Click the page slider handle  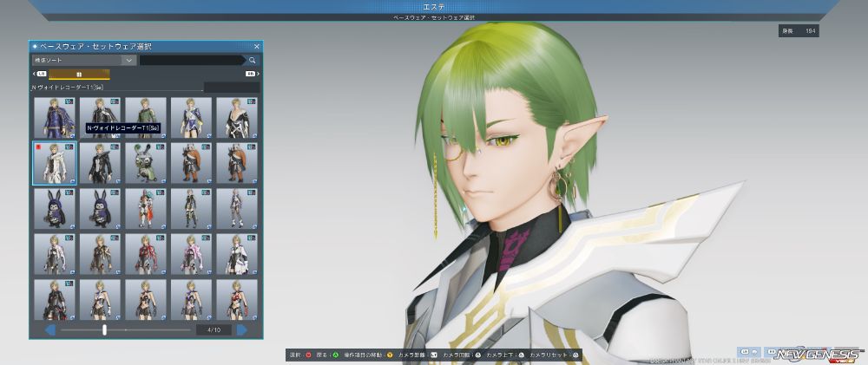pos(104,330)
